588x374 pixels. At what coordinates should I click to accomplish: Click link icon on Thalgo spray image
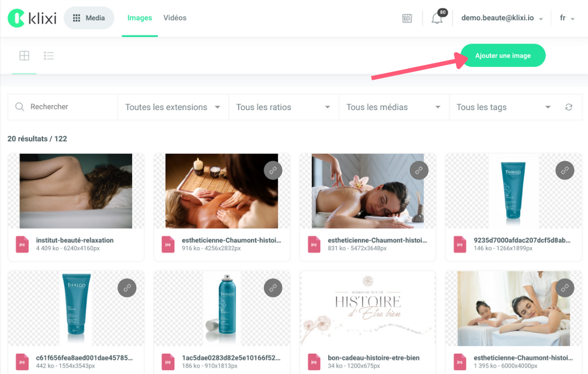click(273, 288)
